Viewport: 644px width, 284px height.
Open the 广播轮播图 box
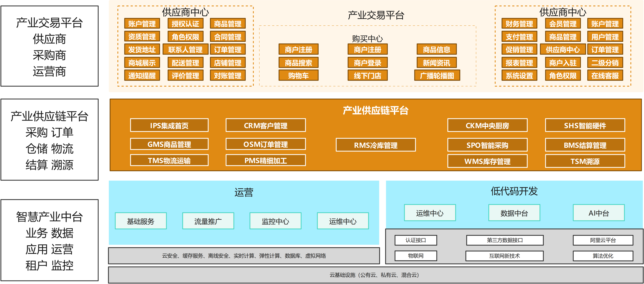[437, 75]
